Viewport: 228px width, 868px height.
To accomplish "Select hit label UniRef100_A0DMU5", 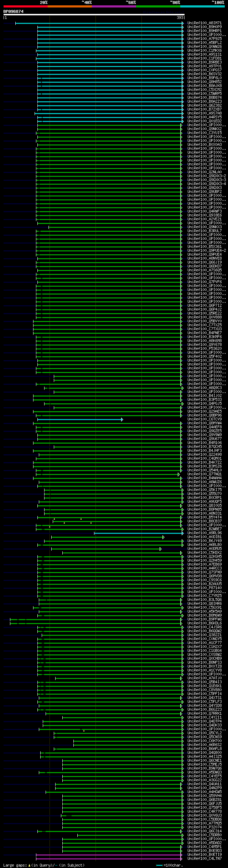I will (x=204, y=549).
